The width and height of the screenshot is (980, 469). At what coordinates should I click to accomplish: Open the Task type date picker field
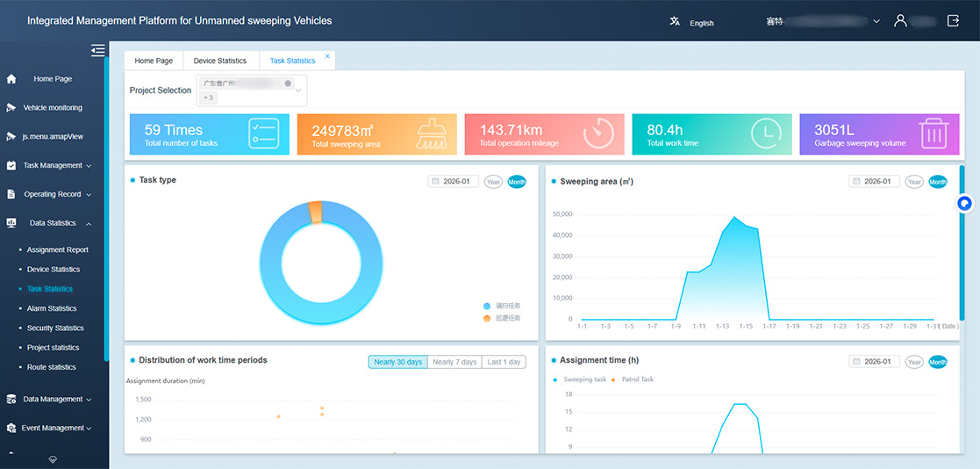[x=454, y=182]
